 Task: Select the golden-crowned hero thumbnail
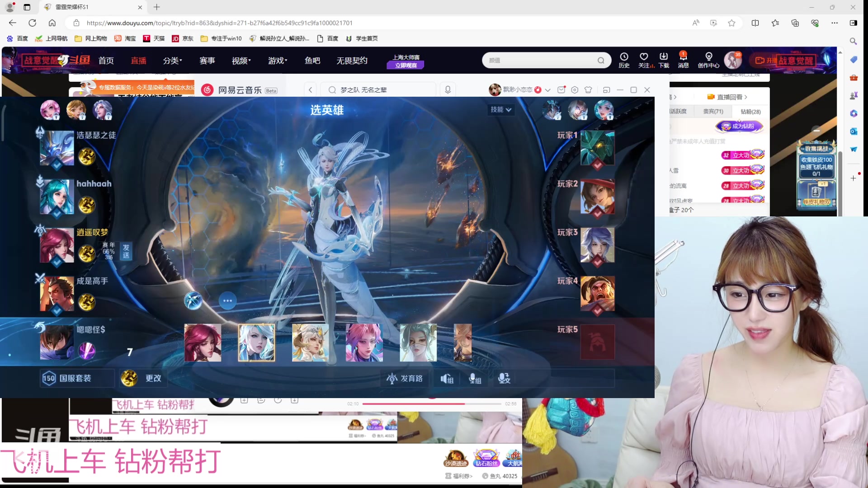pyautogui.click(x=310, y=343)
